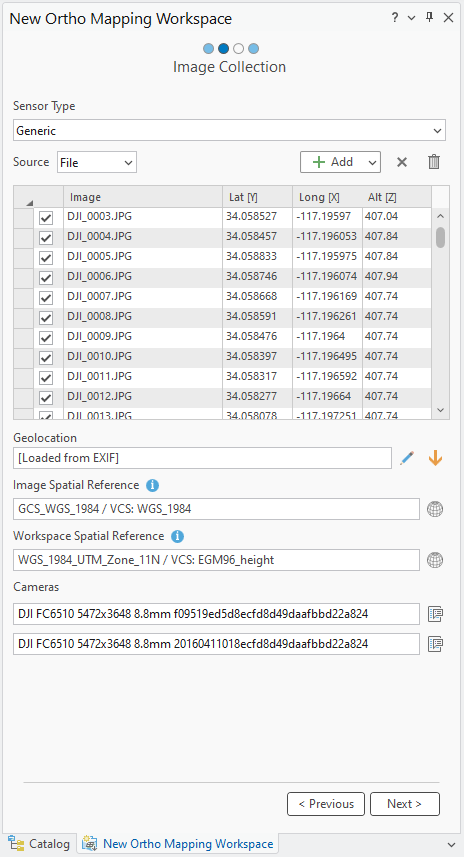
Task: Open the Add button dropdown arrow
Action: (372, 162)
